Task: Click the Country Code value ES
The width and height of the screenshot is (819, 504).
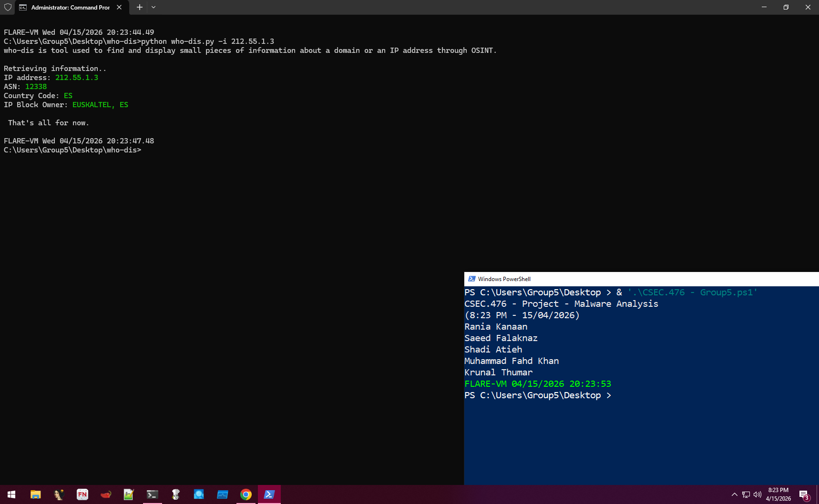Action: tap(68, 96)
